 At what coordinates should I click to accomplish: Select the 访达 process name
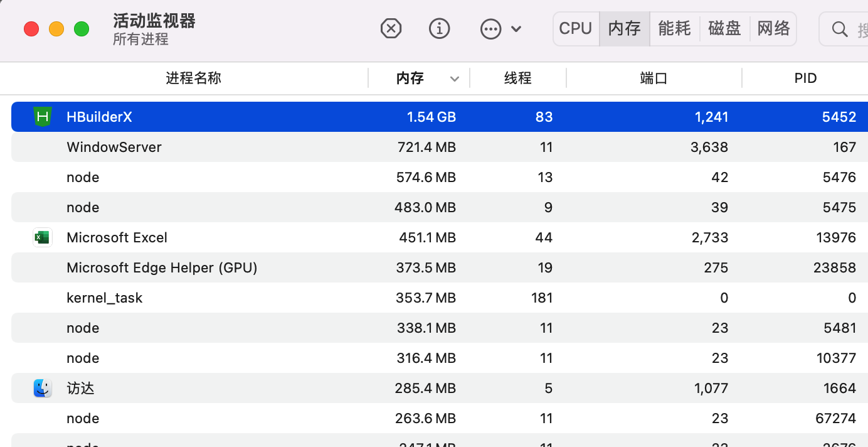[x=80, y=388]
